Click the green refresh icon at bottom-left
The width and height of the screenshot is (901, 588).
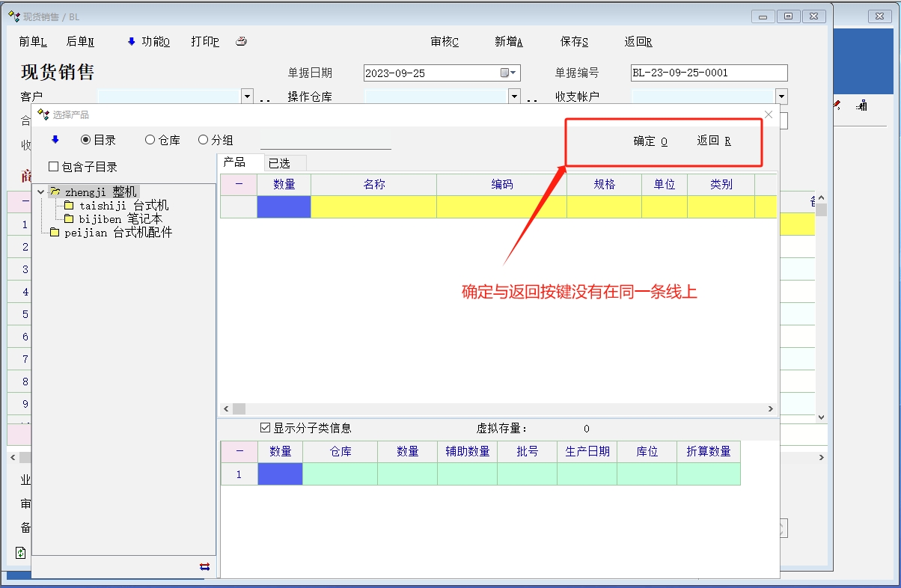[21, 553]
